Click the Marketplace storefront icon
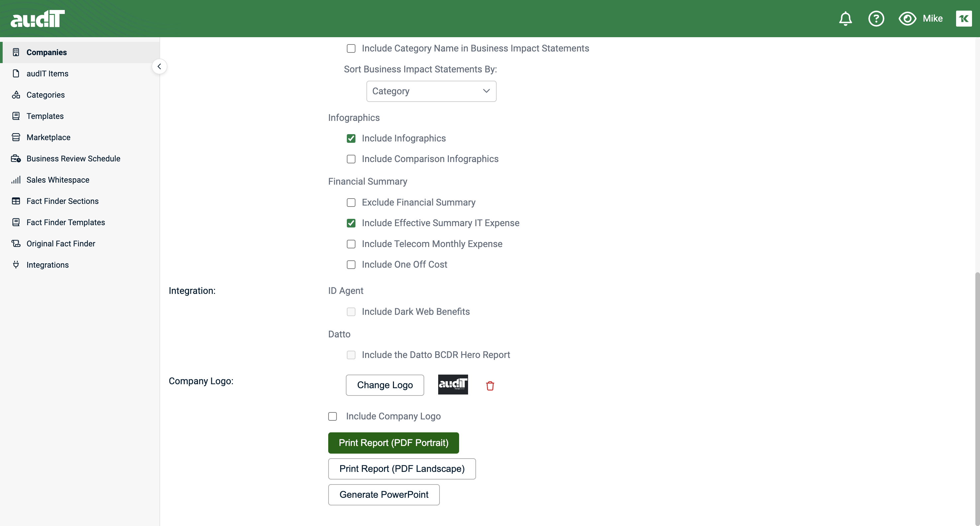This screenshot has height=526, width=980. click(x=16, y=137)
